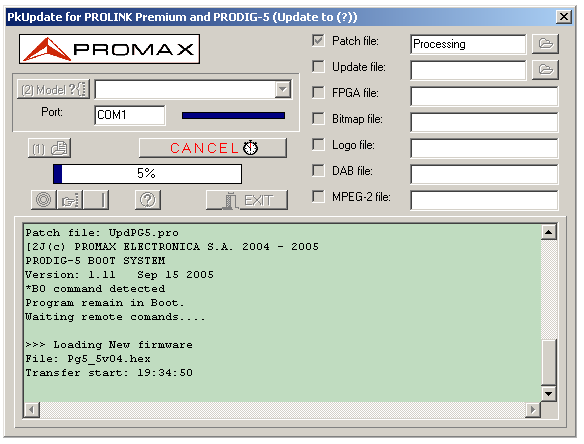Click log line '>>> Loading New firmware'
The width and height of the screenshot is (584, 444).
point(109,345)
